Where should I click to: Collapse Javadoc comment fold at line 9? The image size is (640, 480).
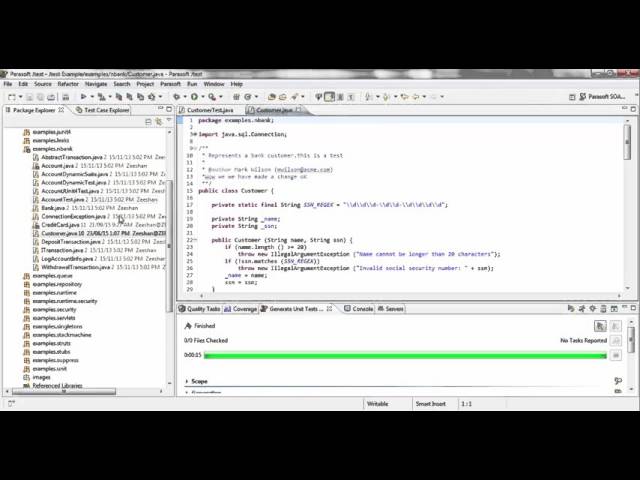click(x=193, y=148)
